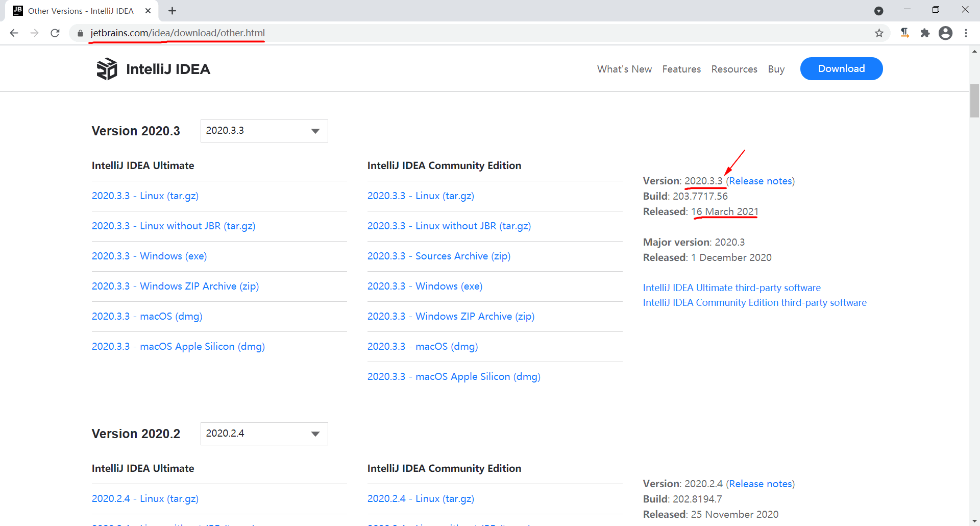Open the user profile avatar icon

(945, 33)
